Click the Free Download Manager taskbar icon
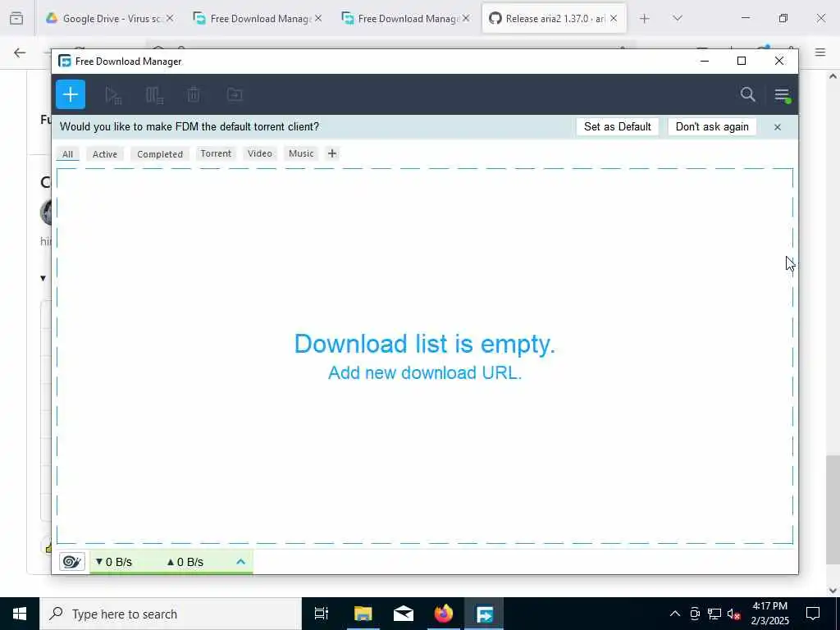The height and width of the screenshot is (630, 840). pyautogui.click(x=484, y=614)
